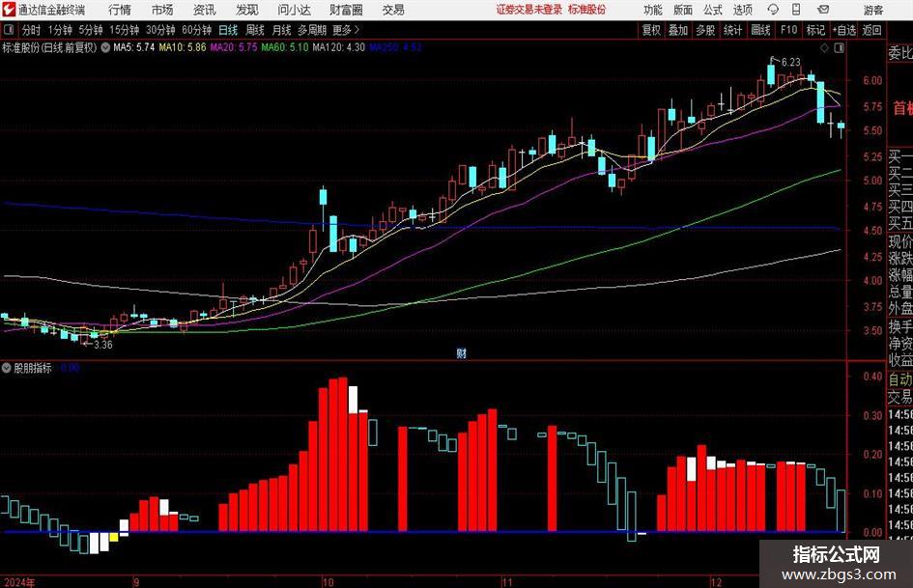Switch to the 5分钟 period tab
The image size is (913, 588).
[90, 30]
